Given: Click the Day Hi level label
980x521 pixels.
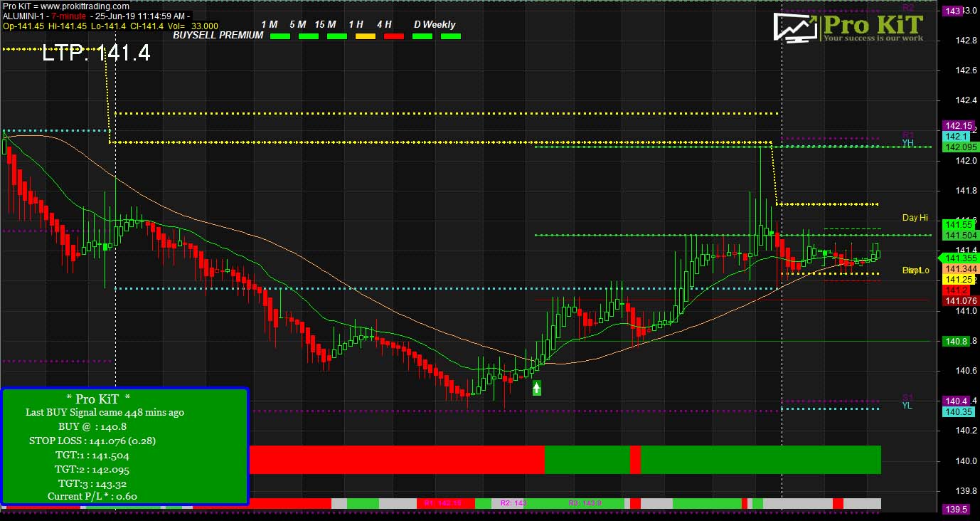Looking at the screenshot, I should (x=915, y=218).
